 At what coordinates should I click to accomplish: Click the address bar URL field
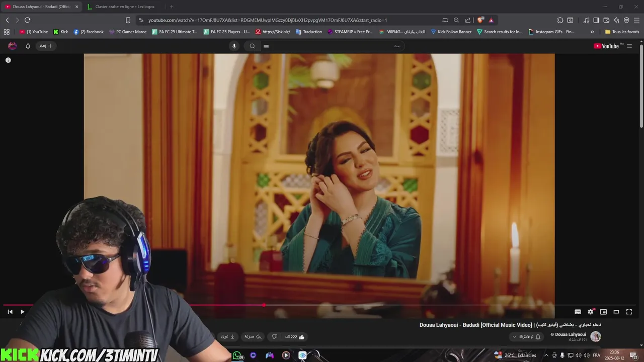pos(287,20)
